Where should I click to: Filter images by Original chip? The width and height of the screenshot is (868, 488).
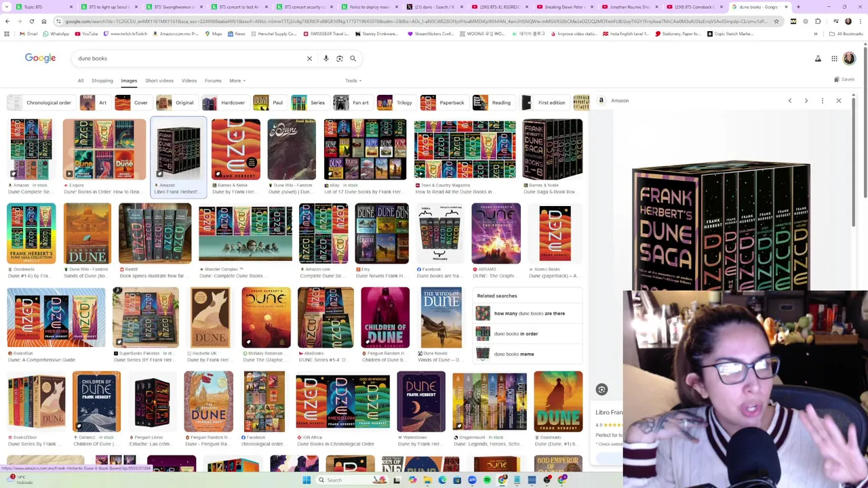coord(176,103)
